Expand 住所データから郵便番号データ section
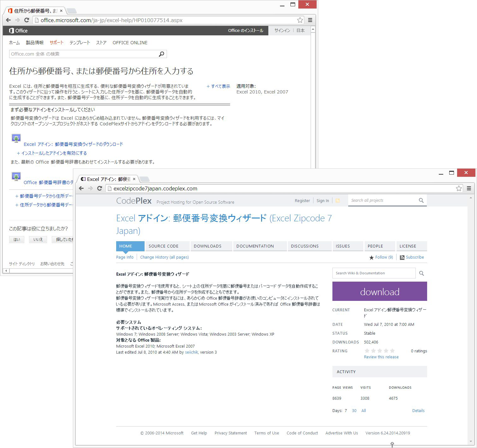The height and width of the screenshot is (448, 477). 45,205
